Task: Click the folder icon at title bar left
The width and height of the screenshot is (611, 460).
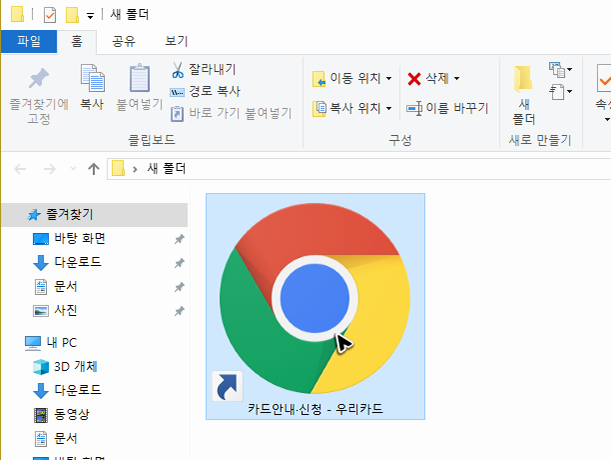Action: tap(17, 14)
